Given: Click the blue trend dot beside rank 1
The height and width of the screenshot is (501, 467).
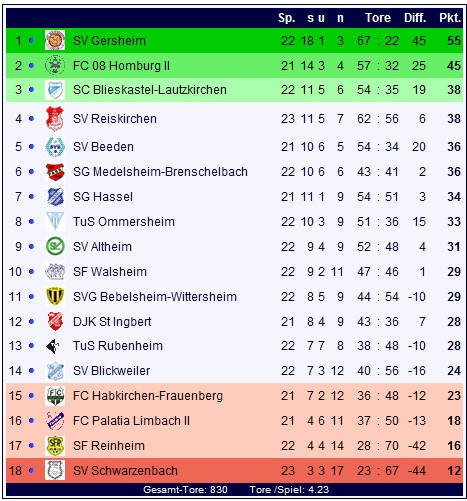Looking at the screenshot, I should (31, 40).
